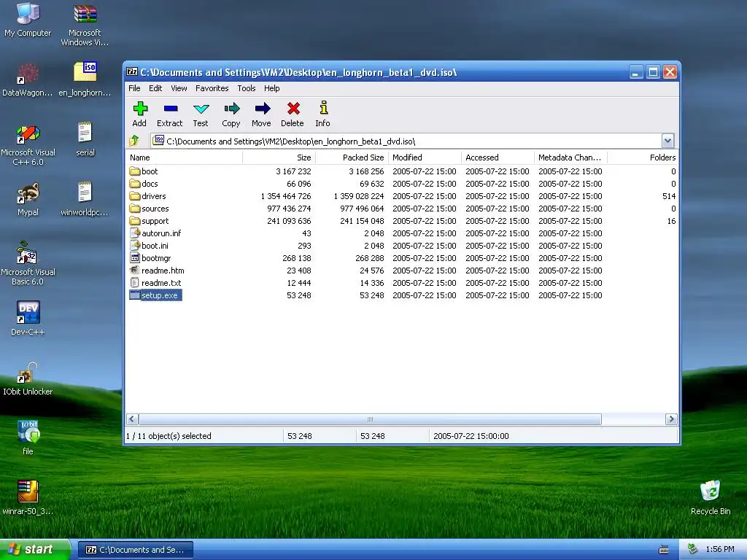Viewport: 747px width, 560px height.
Task: Open the Windows start menu
Action: pos(35,550)
